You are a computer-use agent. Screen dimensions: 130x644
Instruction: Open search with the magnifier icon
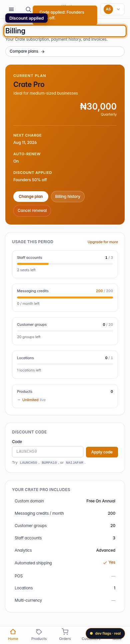click(28, 9)
